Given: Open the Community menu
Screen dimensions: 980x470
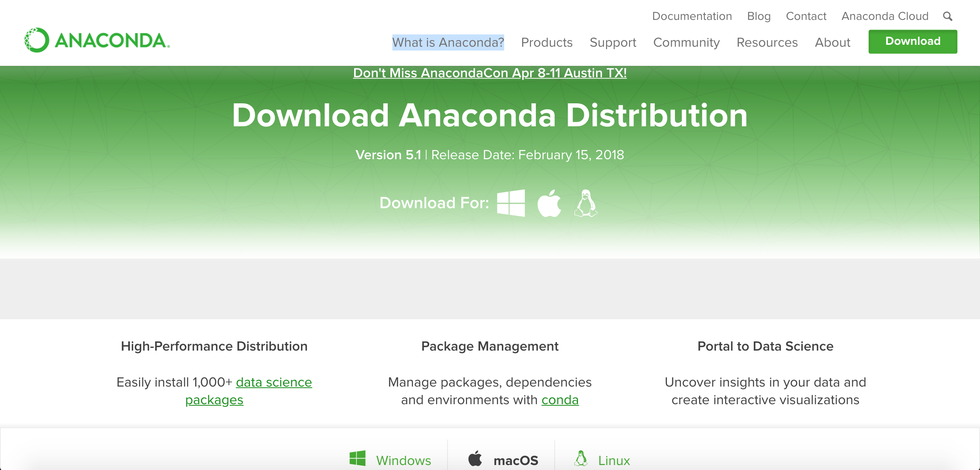Looking at the screenshot, I should point(686,42).
